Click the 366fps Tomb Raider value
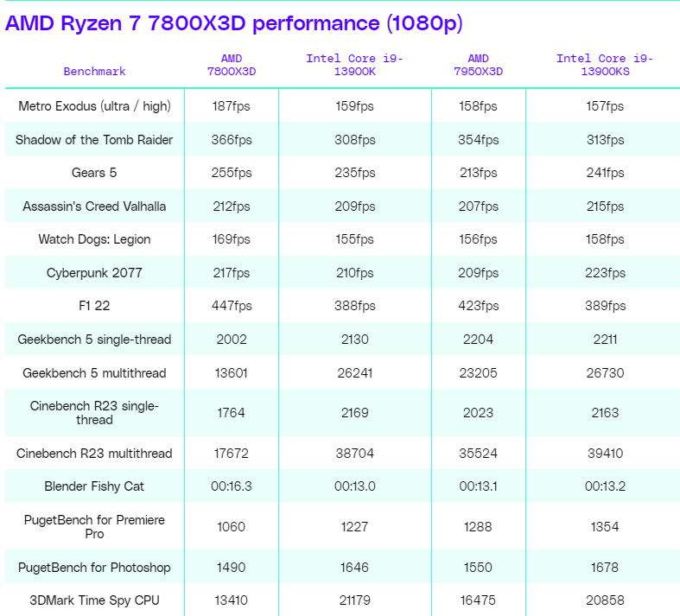The image size is (680, 616). (x=232, y=140)
